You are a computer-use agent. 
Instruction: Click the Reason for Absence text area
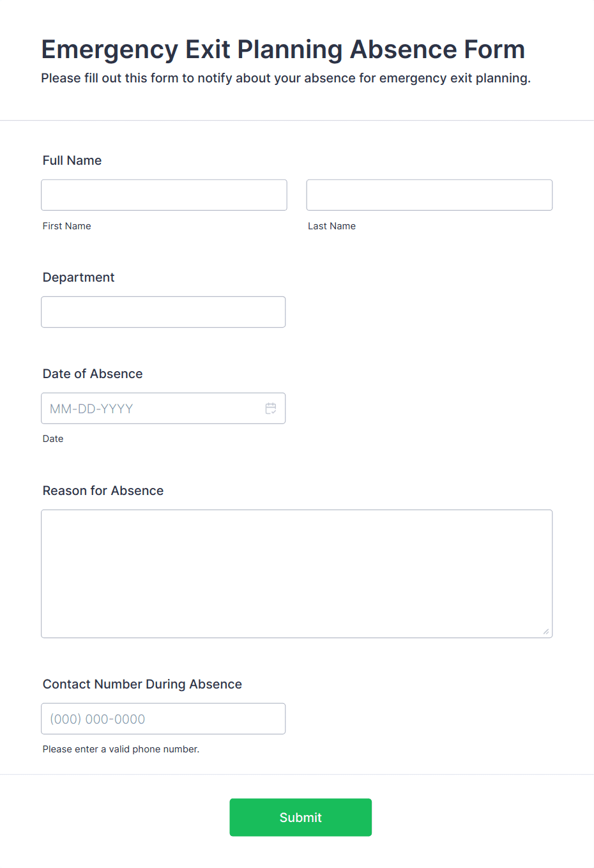(x=296, y=573)
